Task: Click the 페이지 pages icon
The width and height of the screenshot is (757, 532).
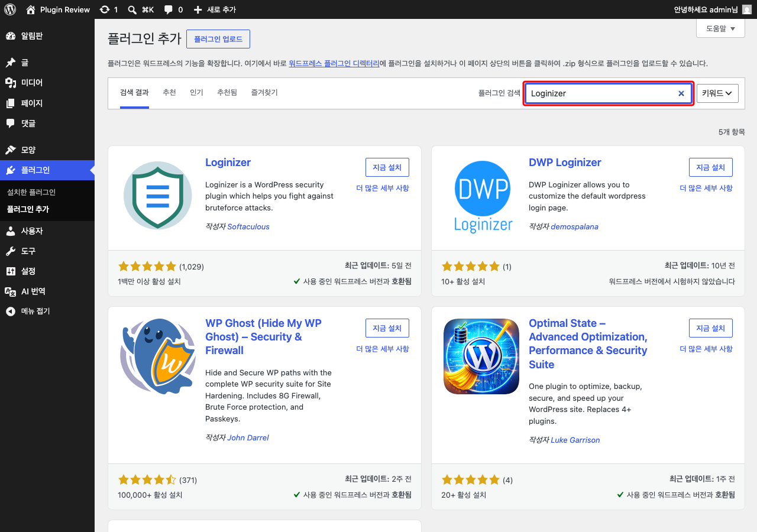Action: tap(11, 103)
